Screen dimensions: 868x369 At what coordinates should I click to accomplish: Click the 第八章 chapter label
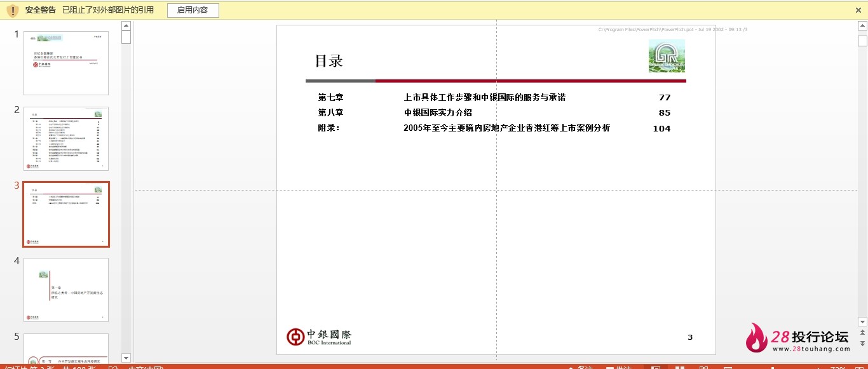coord(330,112)
